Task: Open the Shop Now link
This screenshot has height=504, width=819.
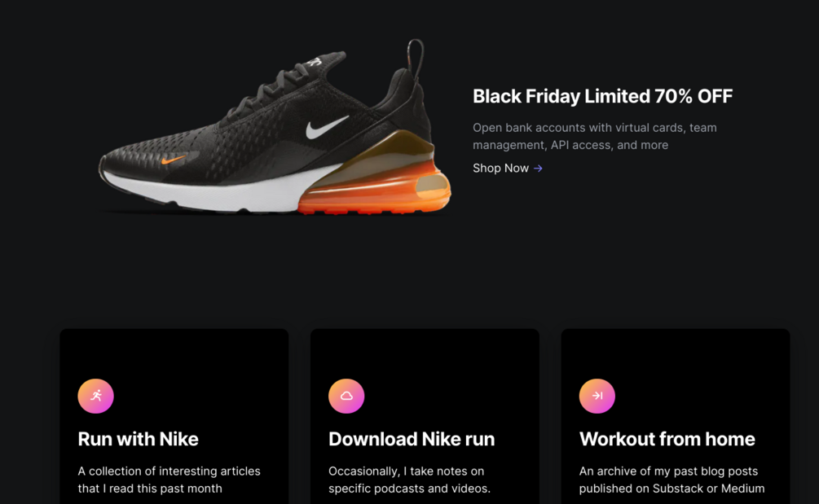Action: (x=500, y=169)
